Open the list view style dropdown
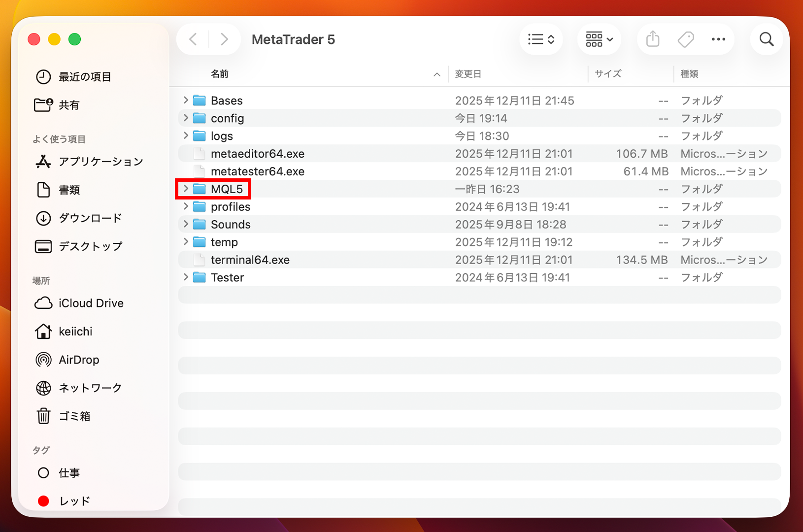 tap(541, 39)
